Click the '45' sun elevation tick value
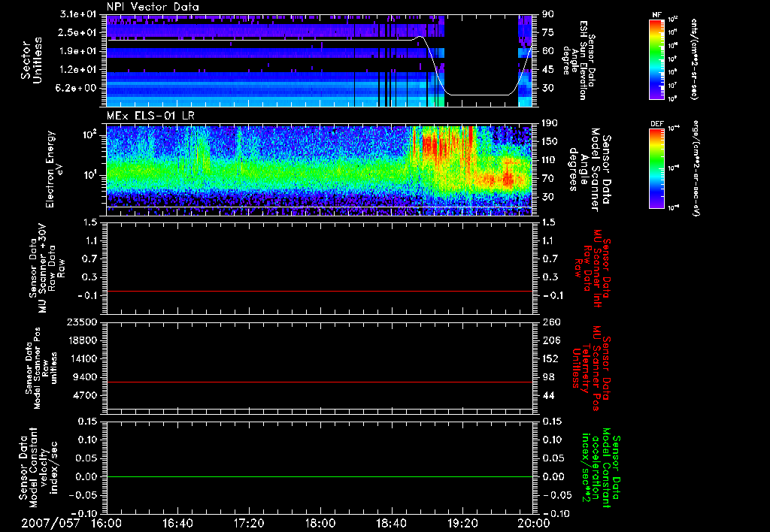This screenshot has height=532, width=770. coord(547,70)
